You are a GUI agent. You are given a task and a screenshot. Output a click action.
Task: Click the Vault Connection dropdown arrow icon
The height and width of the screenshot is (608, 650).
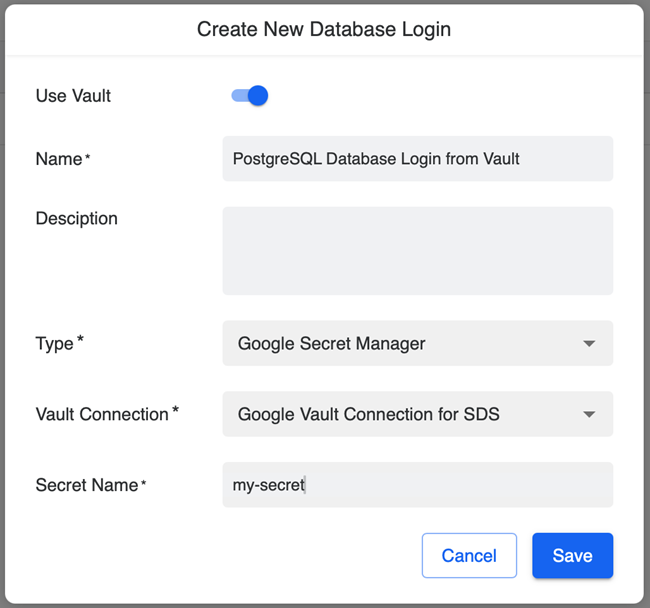pyautogui.click(x=589, y=414)
